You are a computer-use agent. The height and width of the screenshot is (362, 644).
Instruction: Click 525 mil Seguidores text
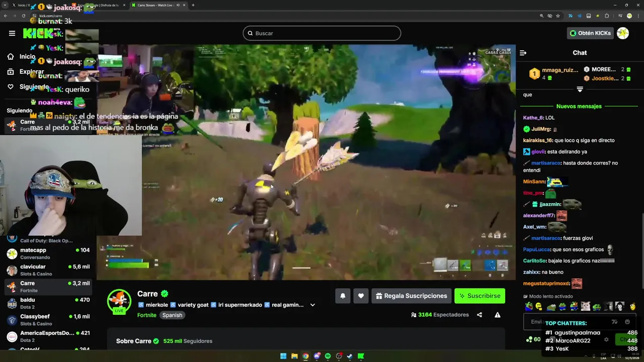[188, 341]
